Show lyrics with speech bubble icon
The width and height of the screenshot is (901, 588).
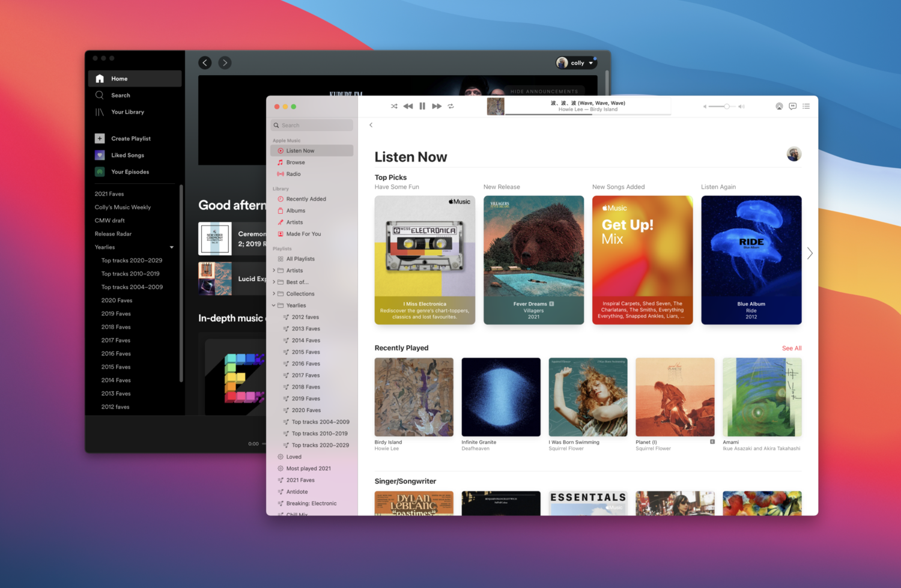pyautogui.click(x=792, y=106)
